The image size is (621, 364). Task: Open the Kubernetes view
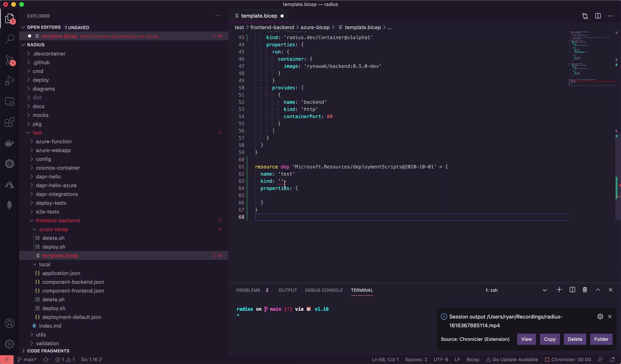(x=10, y=164)
